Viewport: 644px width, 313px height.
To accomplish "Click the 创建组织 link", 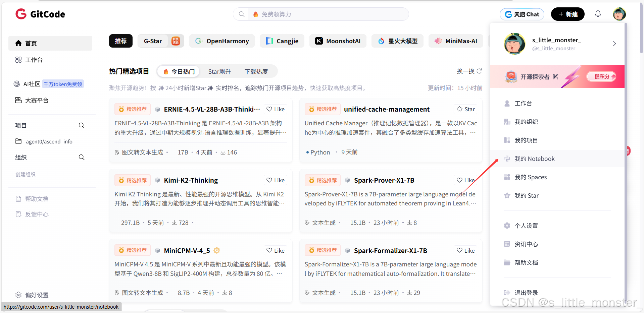I will [x=26, y=174].
